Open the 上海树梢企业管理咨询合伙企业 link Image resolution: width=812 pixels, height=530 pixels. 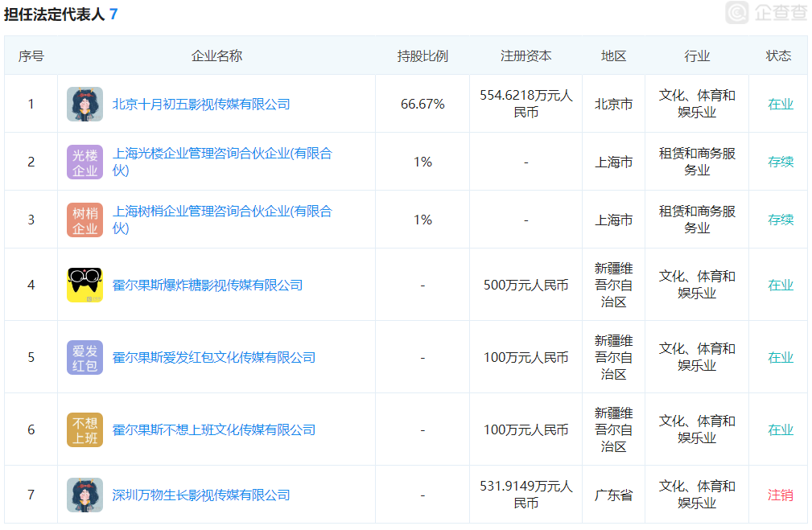(x=222, y=220)
